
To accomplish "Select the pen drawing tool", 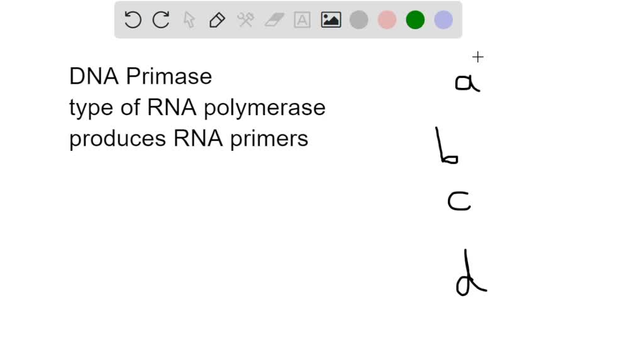I will pos(217,19).
